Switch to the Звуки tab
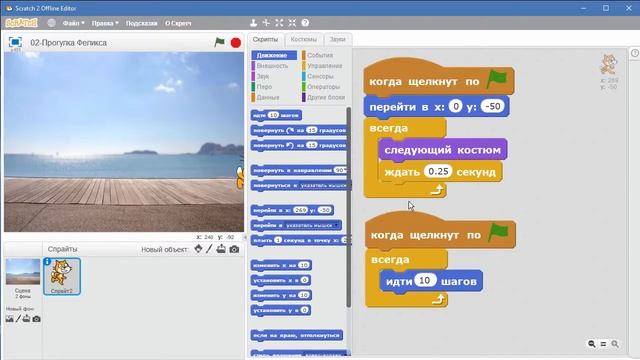This screenshot has width=640, height=360. point(338,40)
